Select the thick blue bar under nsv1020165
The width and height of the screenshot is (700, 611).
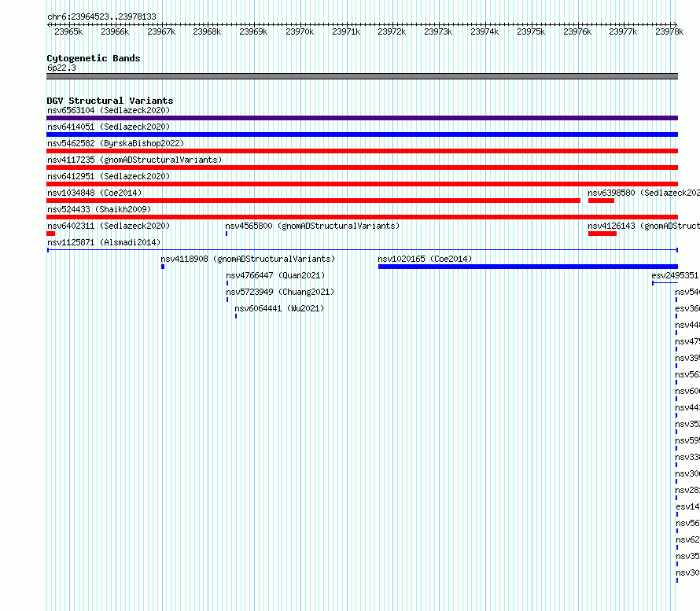click(528, 267)
